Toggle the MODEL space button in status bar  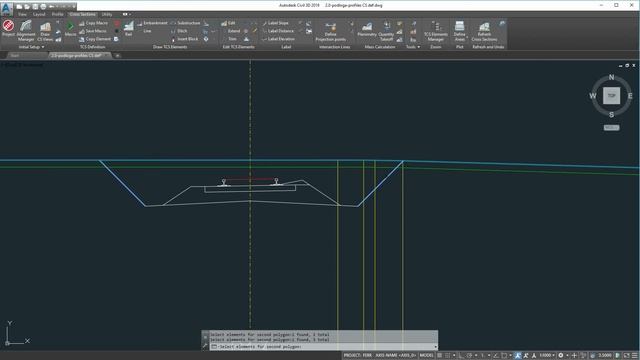tap(426, 356)
